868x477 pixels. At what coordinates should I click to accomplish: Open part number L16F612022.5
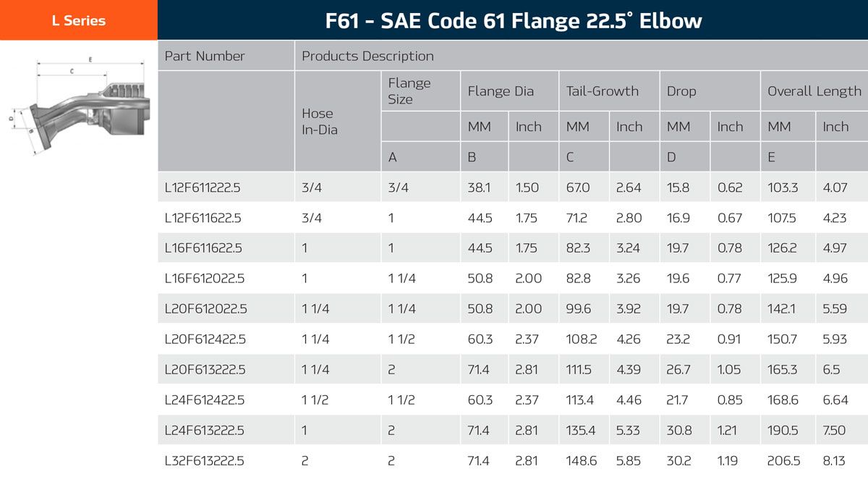tap(203, 279)
